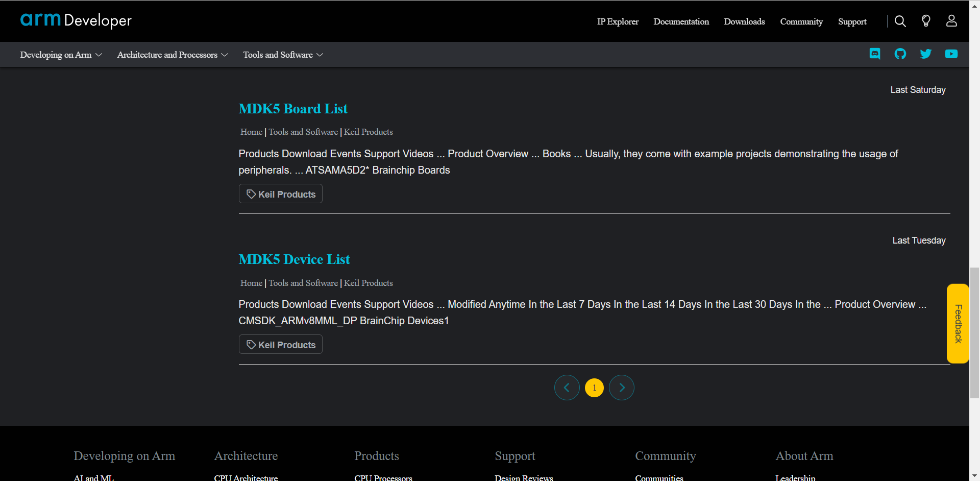Open the YouTube icon link

(x=951, y=54)
